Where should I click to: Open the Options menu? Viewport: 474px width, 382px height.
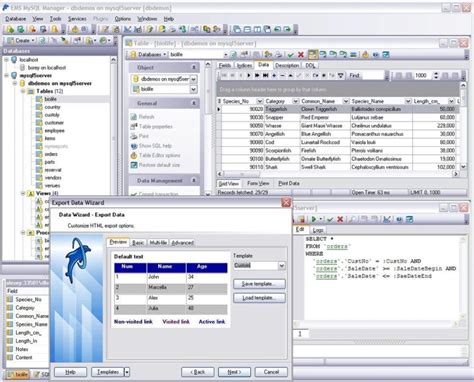(123, 19)
